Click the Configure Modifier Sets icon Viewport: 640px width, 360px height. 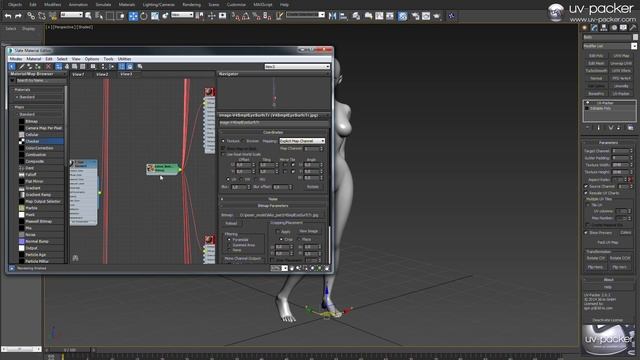[x=631, y=128]
